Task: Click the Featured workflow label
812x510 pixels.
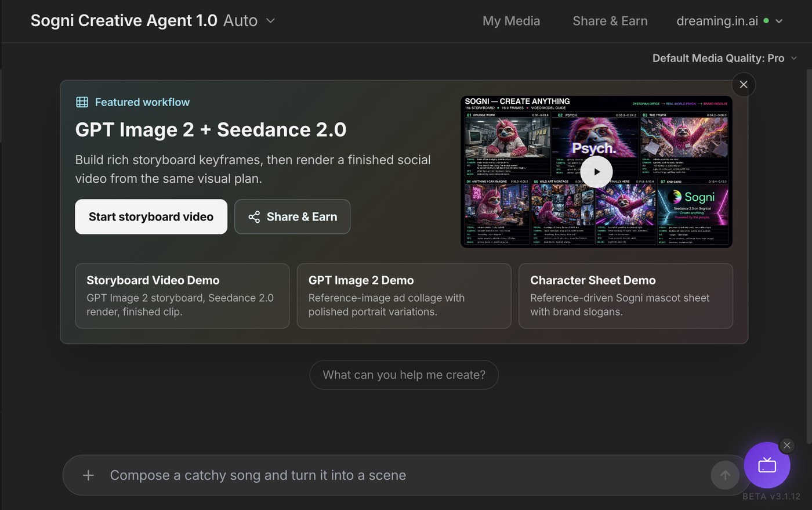Action: click(x=142, y=102)
